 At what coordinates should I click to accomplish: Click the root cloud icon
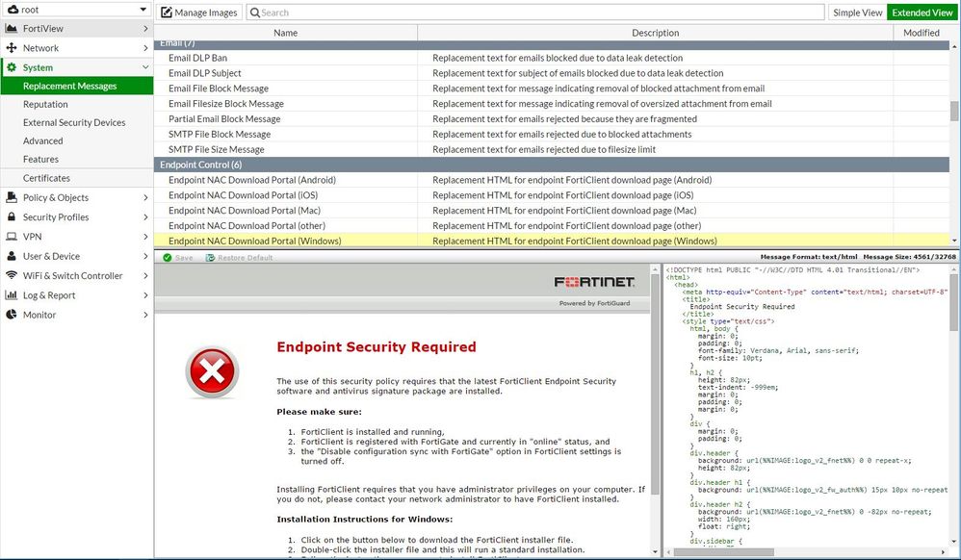coord(13,10)
